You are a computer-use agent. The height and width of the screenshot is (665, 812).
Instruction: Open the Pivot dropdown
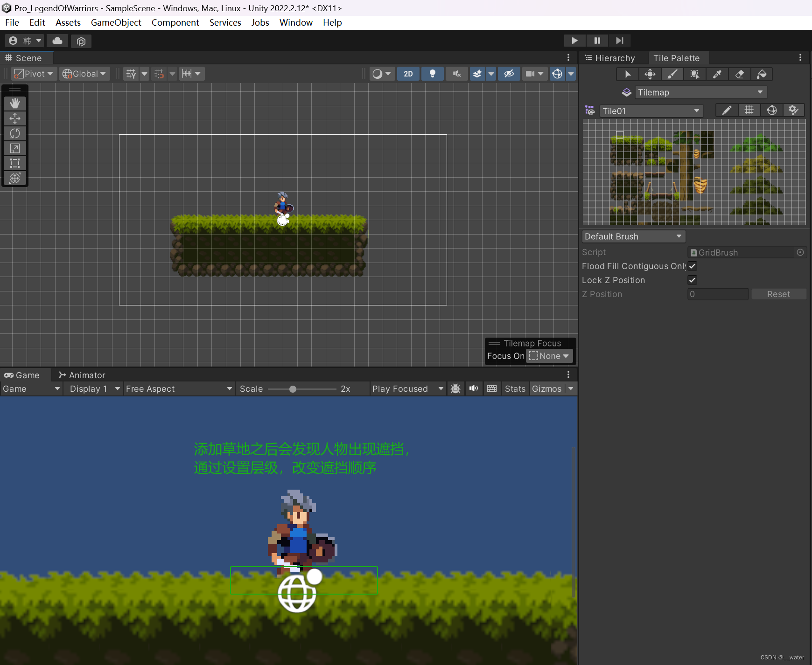click(34, 74)
